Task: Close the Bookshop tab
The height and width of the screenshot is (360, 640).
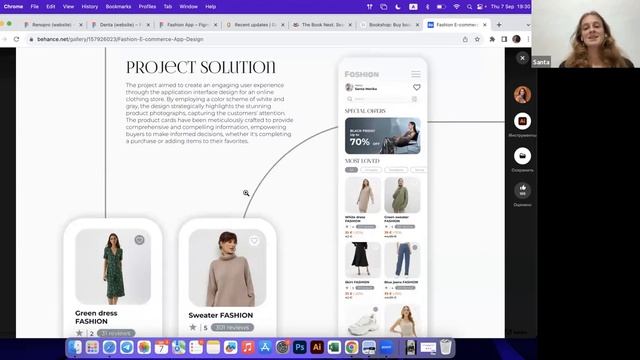Action: (417, 25)
